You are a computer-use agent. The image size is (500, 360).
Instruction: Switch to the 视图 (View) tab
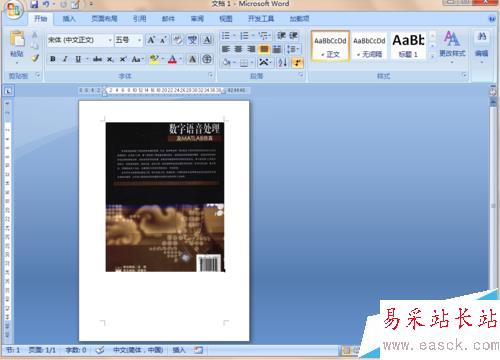pos(226,19)
